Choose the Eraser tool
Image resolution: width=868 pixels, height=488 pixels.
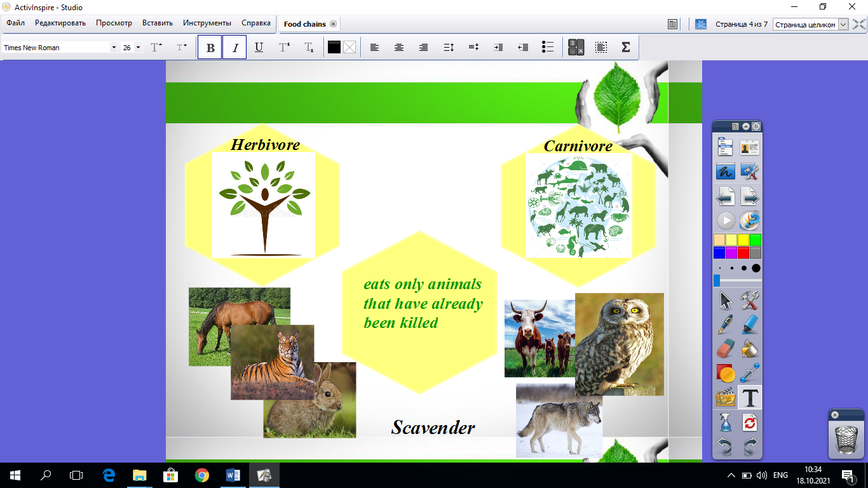coord(726,348)
